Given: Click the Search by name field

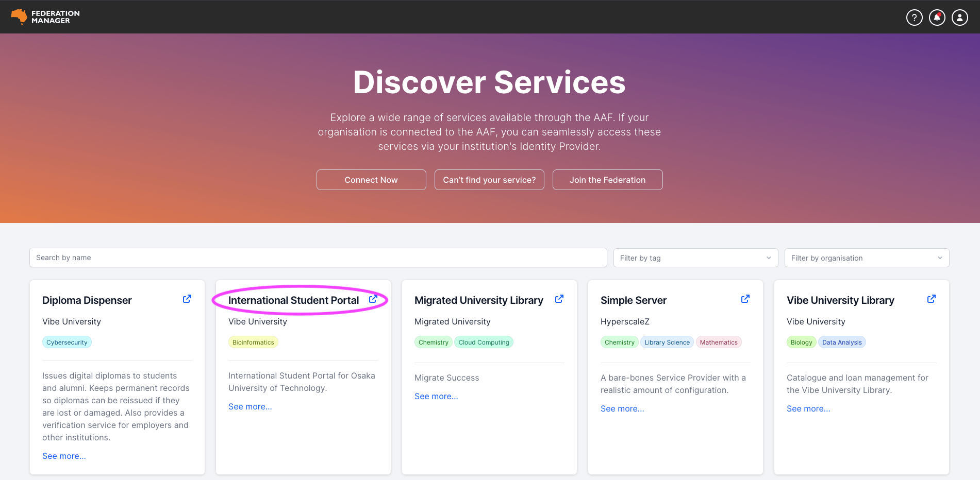Looking at the screenshot, I should click(318, 258).
